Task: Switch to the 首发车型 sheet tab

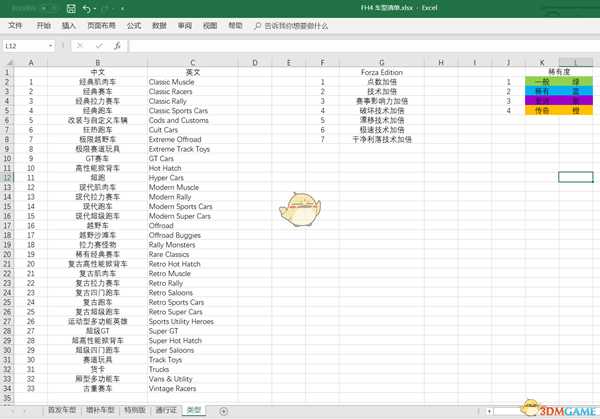Action: [x=62, y=410]
